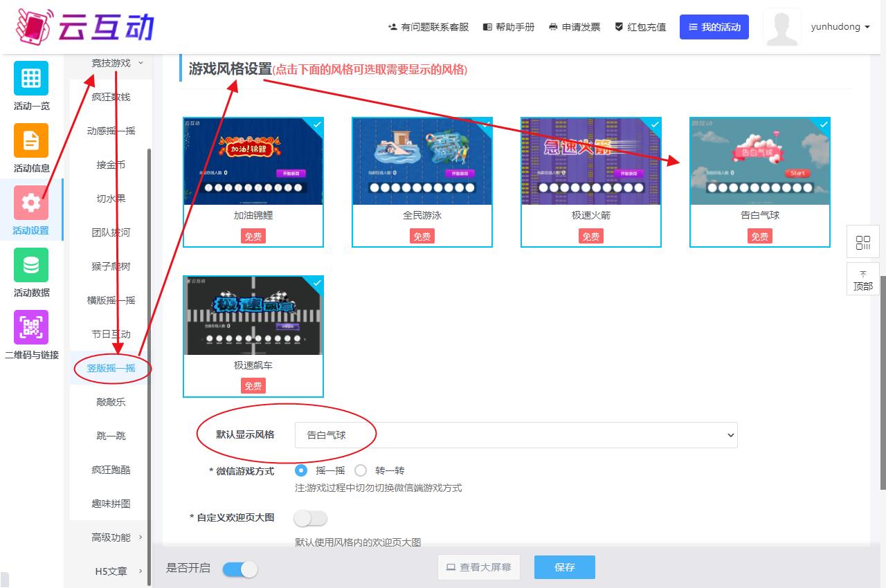
Task: Toggle the 是否开启 switch
Action: pyautogui.click(x=240, y=569)
